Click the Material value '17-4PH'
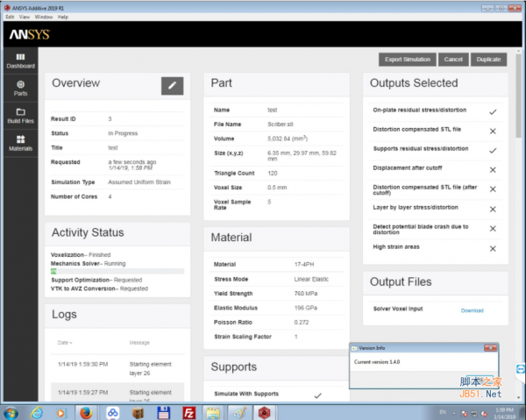Viewport: 526px width, 420px height. (304, 264)
